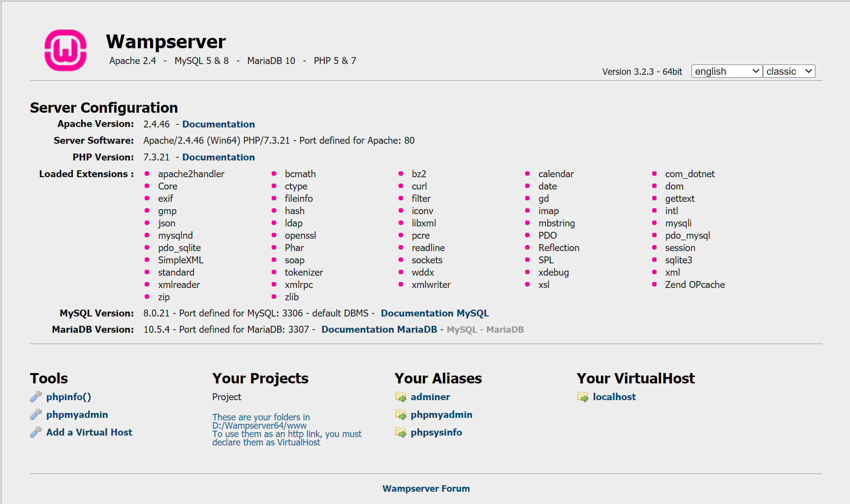This screenshot has height=504, width=850.
Task: Click the apache2handler extension
Action: 191,174
